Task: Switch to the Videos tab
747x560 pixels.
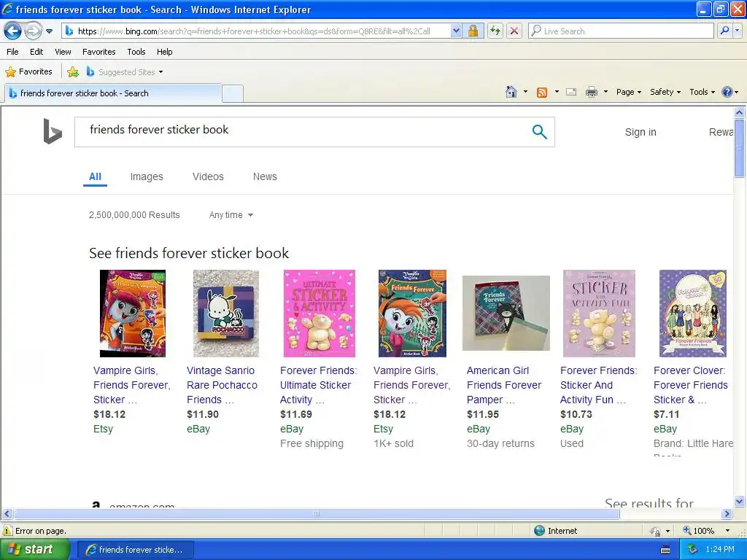Action: [208, 176]
